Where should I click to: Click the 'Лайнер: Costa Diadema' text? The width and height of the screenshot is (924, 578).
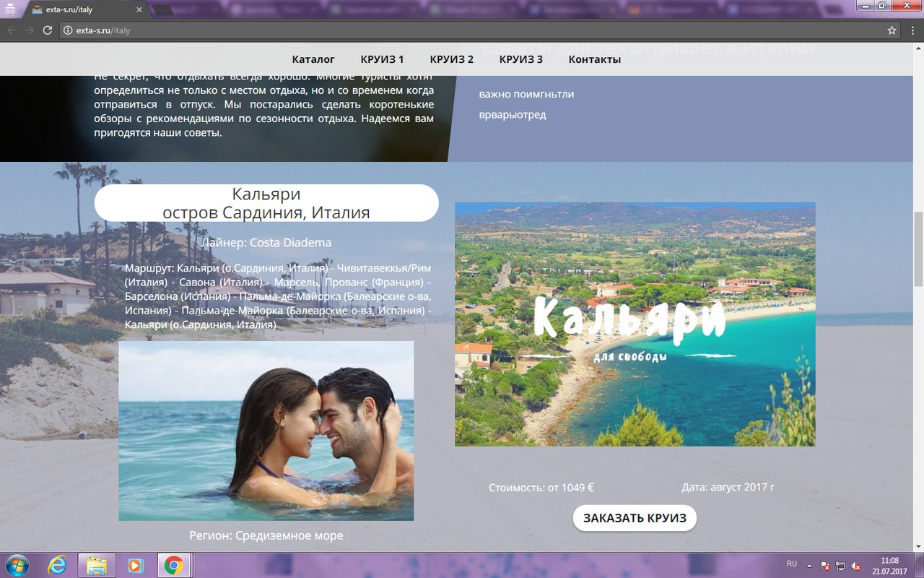[x=266, y=243]
